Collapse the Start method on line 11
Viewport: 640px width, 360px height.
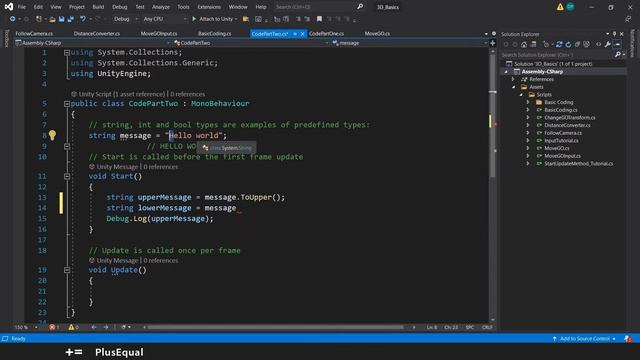67,176
